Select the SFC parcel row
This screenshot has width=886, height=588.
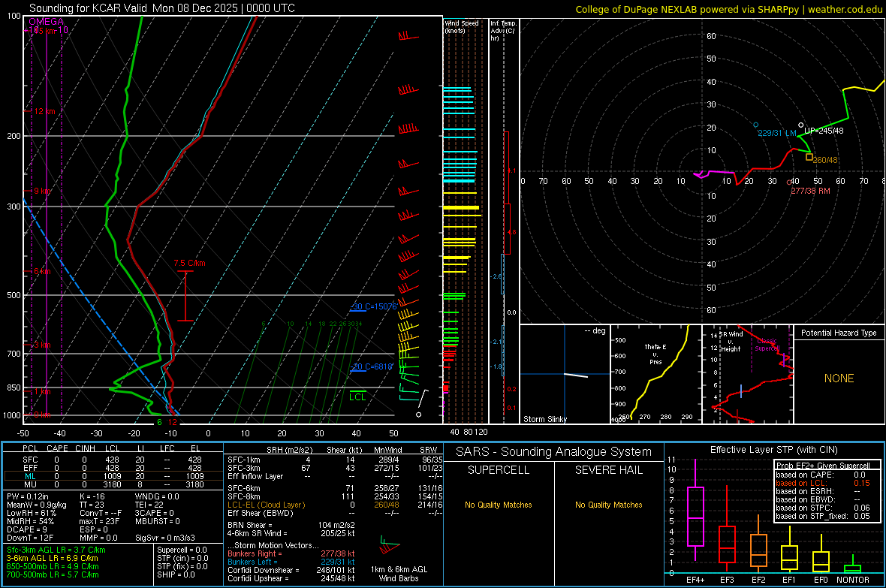(x=113, y=460)
